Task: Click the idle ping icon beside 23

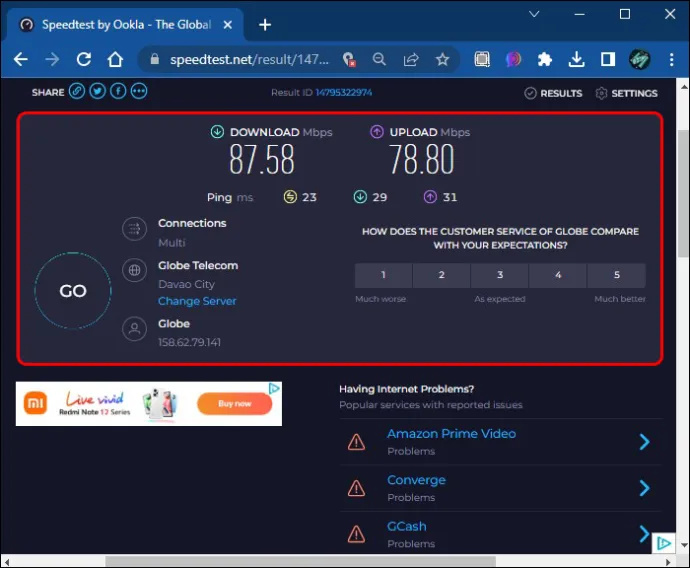Action: 290,197
